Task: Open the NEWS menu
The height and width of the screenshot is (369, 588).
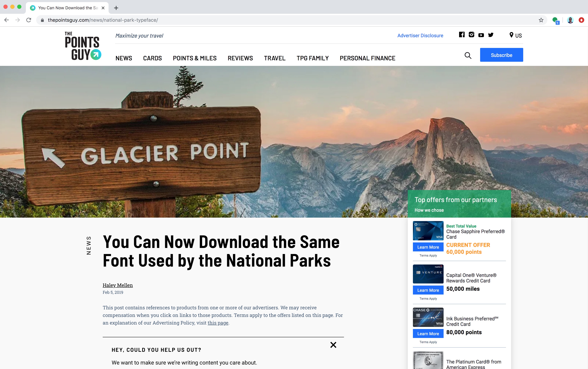Action: 124,58
